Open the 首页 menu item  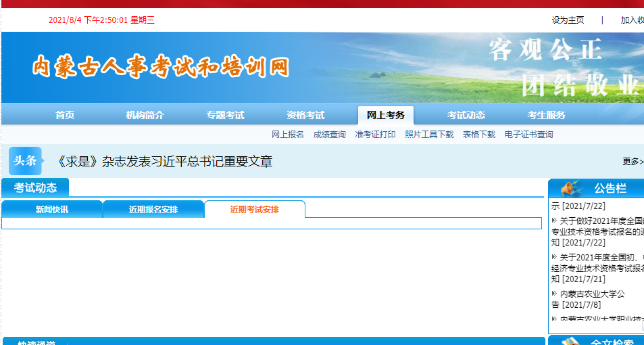[x=65, y=115]
